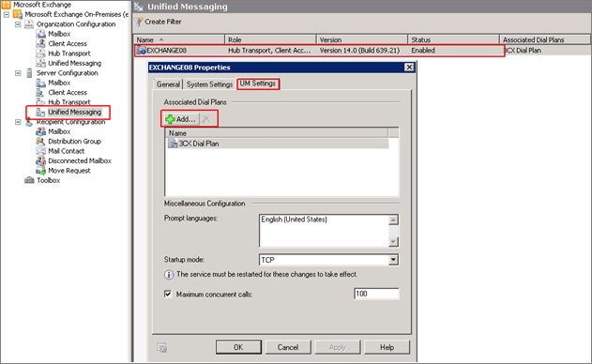Click the Apply button

(x=338, y=347)
